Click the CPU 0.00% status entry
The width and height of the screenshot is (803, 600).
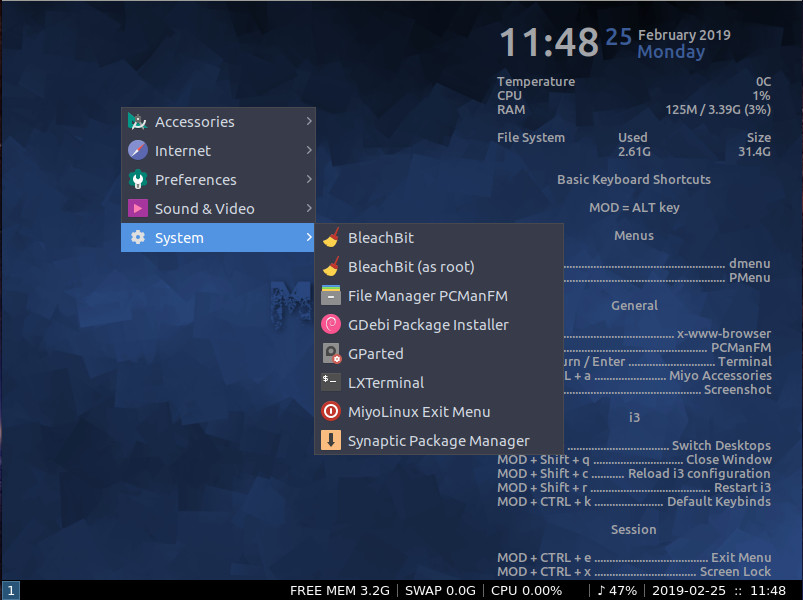[x=526, y=590]
